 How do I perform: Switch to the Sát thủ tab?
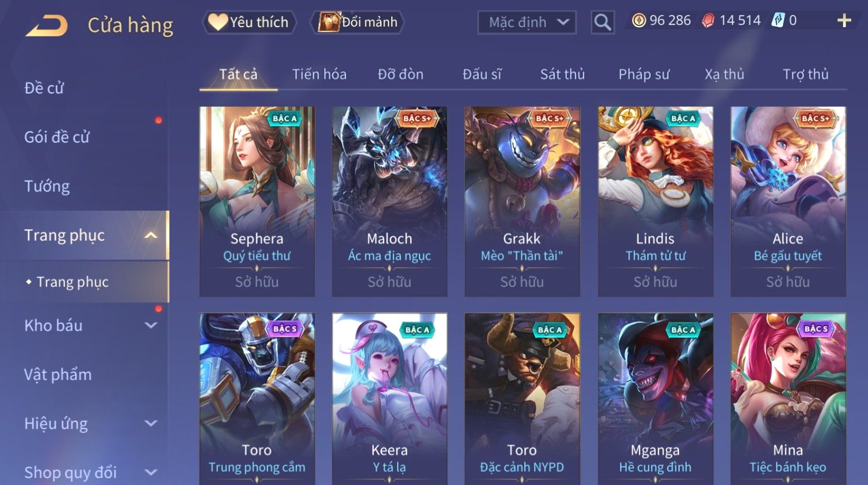tap(562, 74)
